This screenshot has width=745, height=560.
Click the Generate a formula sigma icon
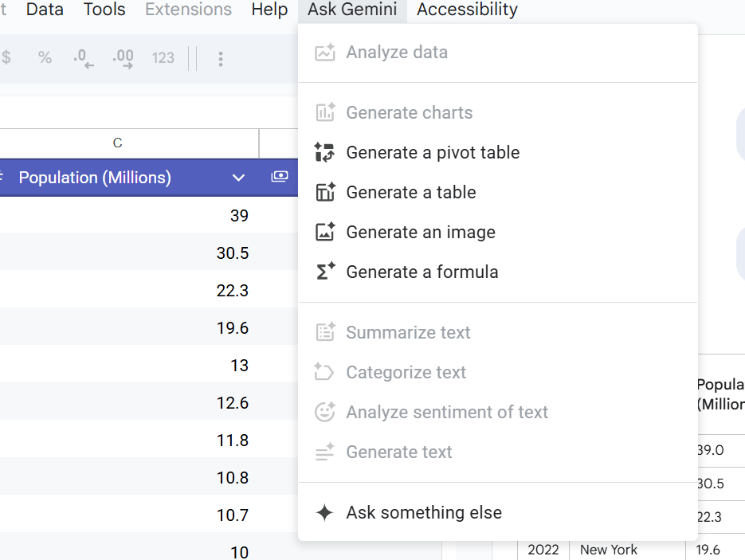(324, 272)
